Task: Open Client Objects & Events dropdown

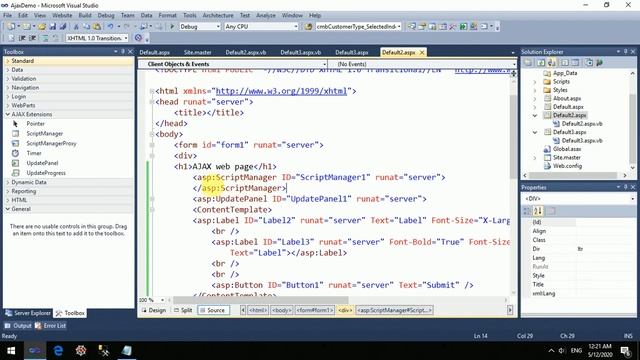Action: tap(324, 64)
